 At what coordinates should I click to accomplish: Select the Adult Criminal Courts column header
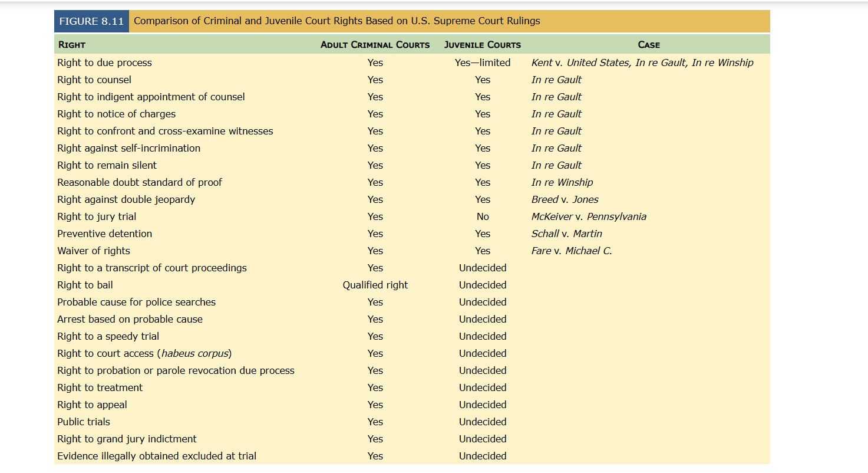[x=375, y=45]
